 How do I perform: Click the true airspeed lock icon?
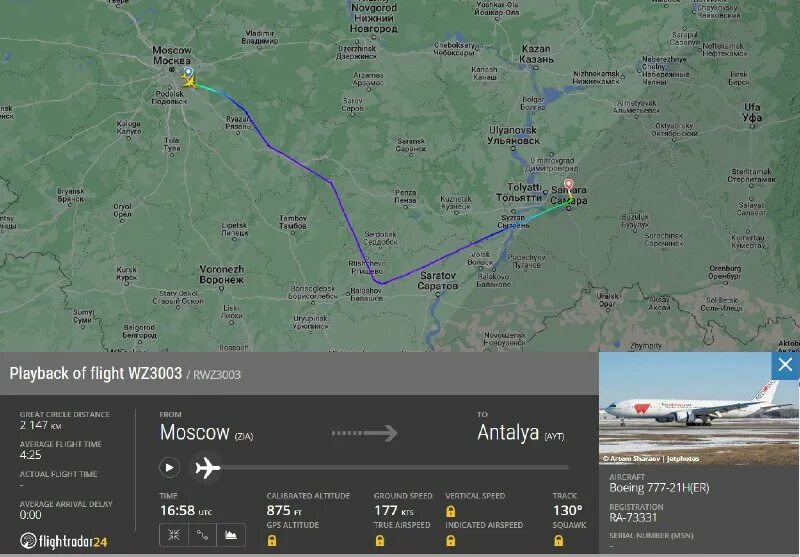click(x=380, y=540)
